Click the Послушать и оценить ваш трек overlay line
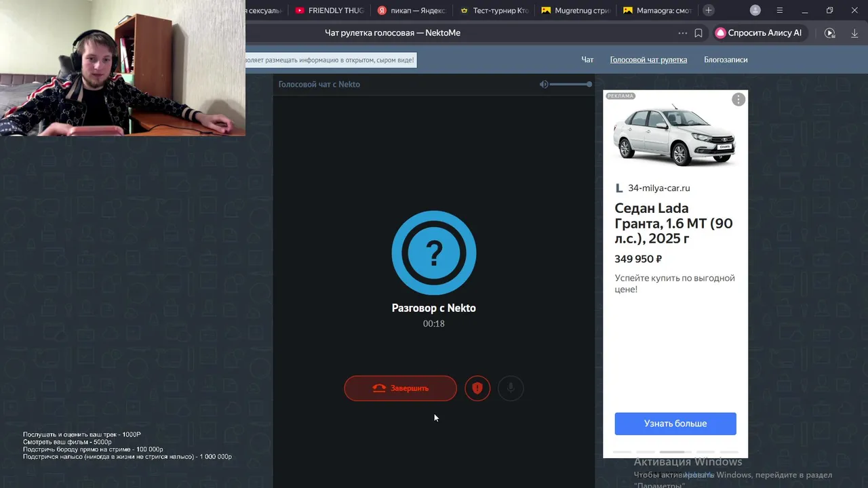Screen dimensions: 868x488 tap(82, 434)
